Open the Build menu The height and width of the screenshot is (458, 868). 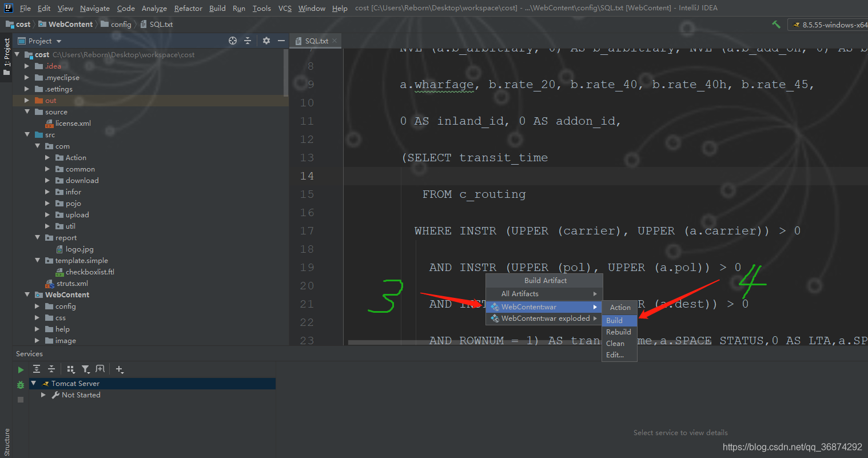pos(217,8)
